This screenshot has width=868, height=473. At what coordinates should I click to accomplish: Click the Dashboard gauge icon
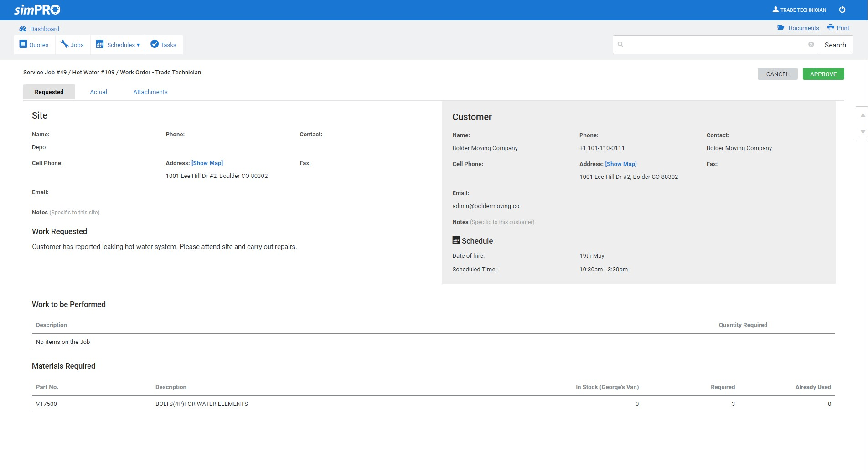[x=23, y=29]
